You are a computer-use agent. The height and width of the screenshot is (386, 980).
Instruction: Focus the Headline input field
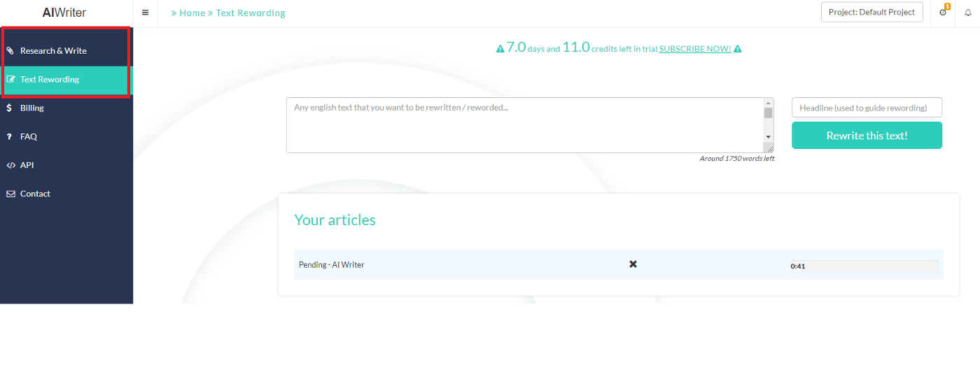click(867, 108)
